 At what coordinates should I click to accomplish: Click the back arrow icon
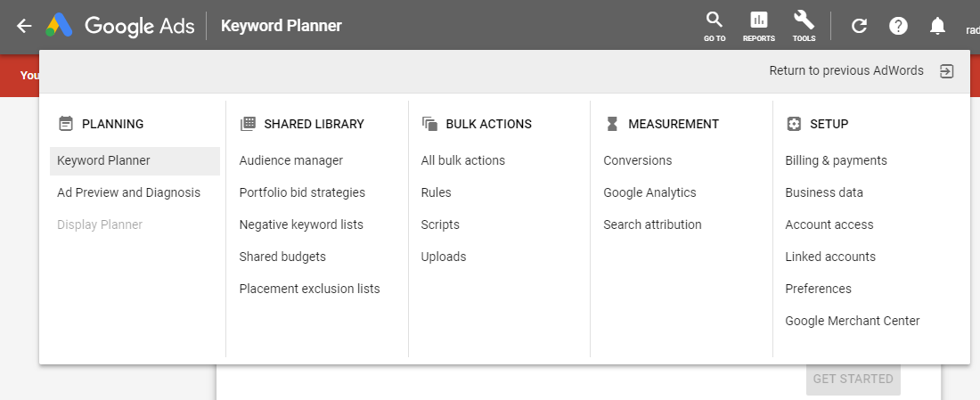pos(24,26)
